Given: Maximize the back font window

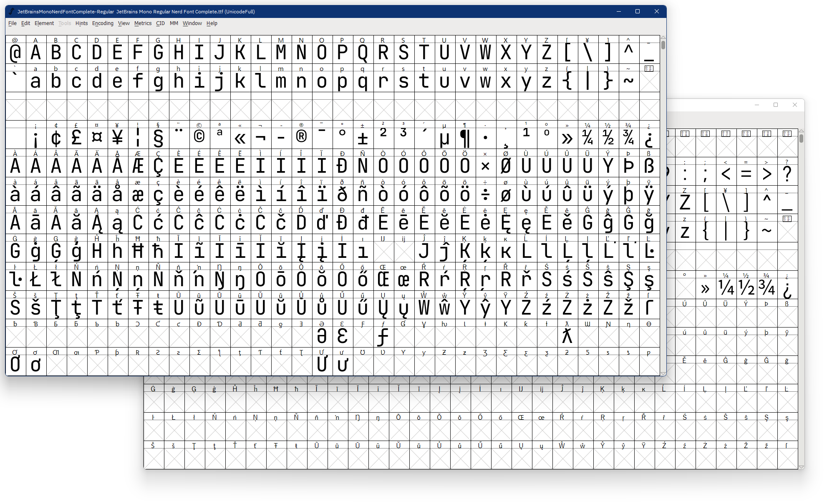Looking at the screenshot, I should 776,105.
